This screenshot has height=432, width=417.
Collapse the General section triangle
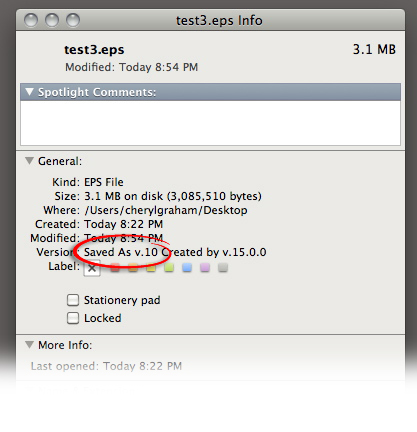tap(29, 161)
